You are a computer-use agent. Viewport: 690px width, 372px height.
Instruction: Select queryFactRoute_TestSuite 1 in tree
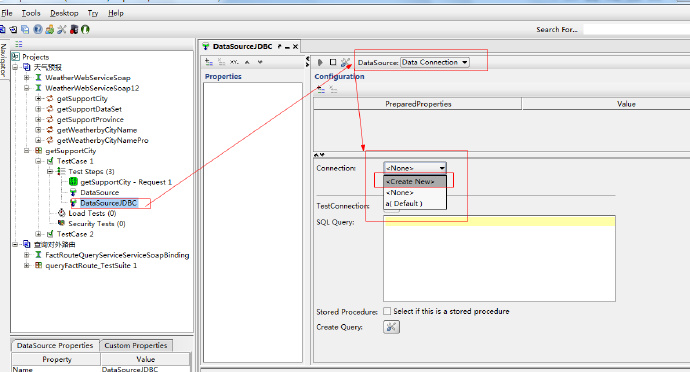[91, 265]
